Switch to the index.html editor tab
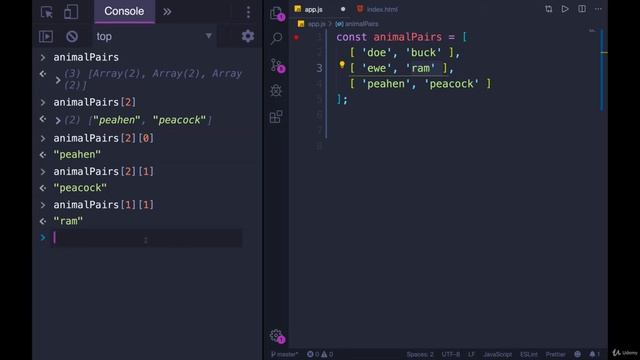Screen dimensions: 640x360 (x=377, y=9)
